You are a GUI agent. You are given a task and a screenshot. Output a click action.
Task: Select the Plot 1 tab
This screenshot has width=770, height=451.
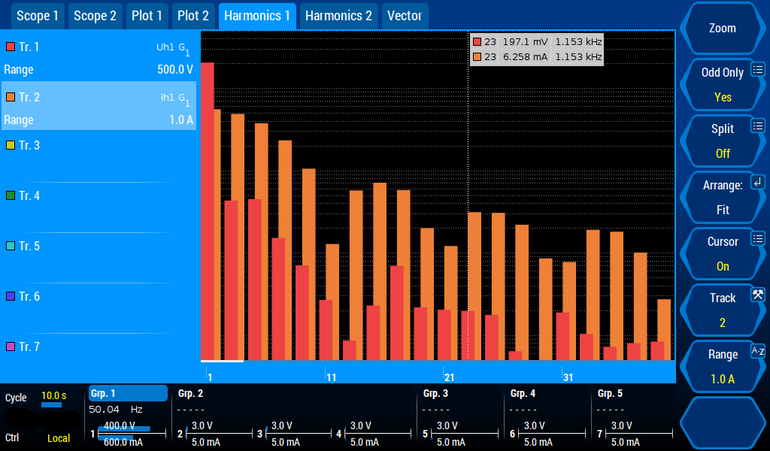(146, 16)
